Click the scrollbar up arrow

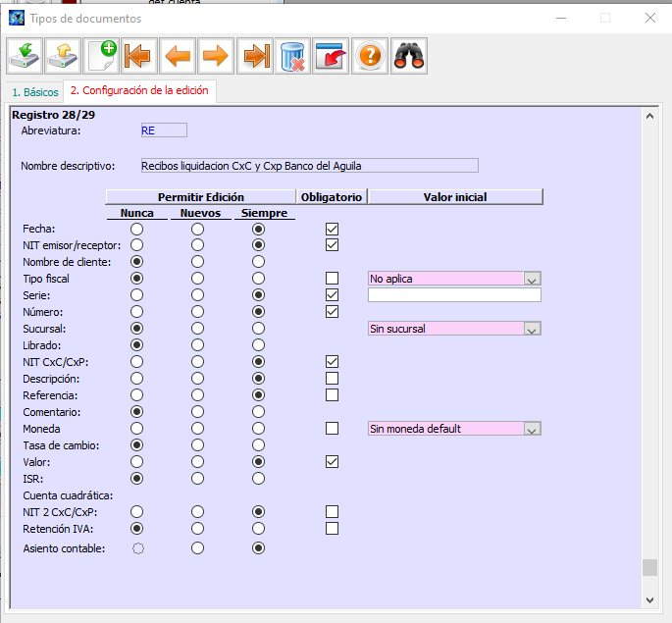(649, 116)
